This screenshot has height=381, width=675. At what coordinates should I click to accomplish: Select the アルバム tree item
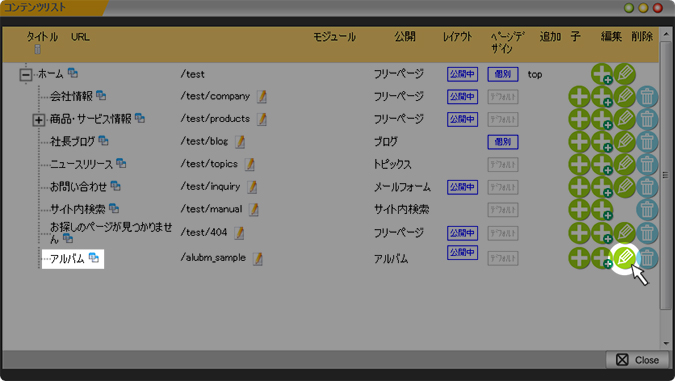[67, 258]
